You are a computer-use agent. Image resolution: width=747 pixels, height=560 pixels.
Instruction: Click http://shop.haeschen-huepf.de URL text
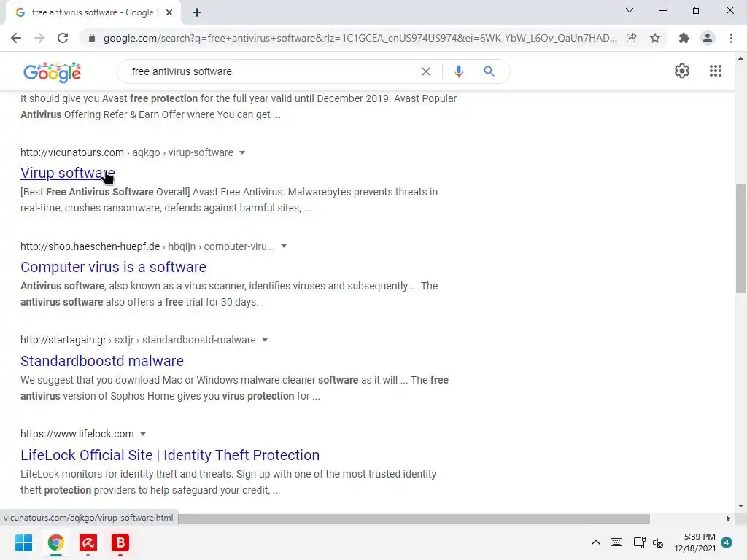click(90, 246)
